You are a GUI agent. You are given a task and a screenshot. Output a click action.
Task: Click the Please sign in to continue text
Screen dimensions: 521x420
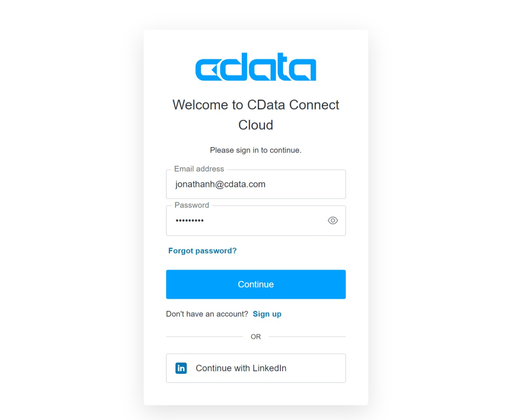pos(256,150)
